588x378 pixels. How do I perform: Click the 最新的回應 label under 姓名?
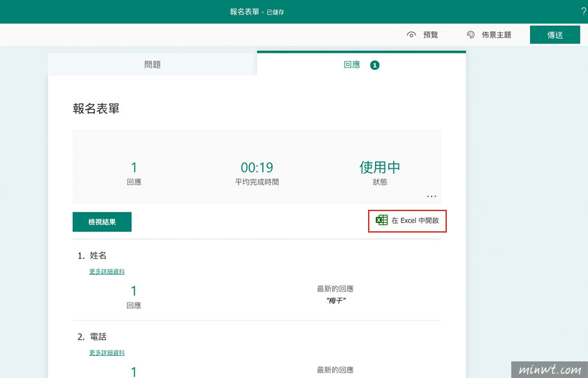click(x=336, y=289)
